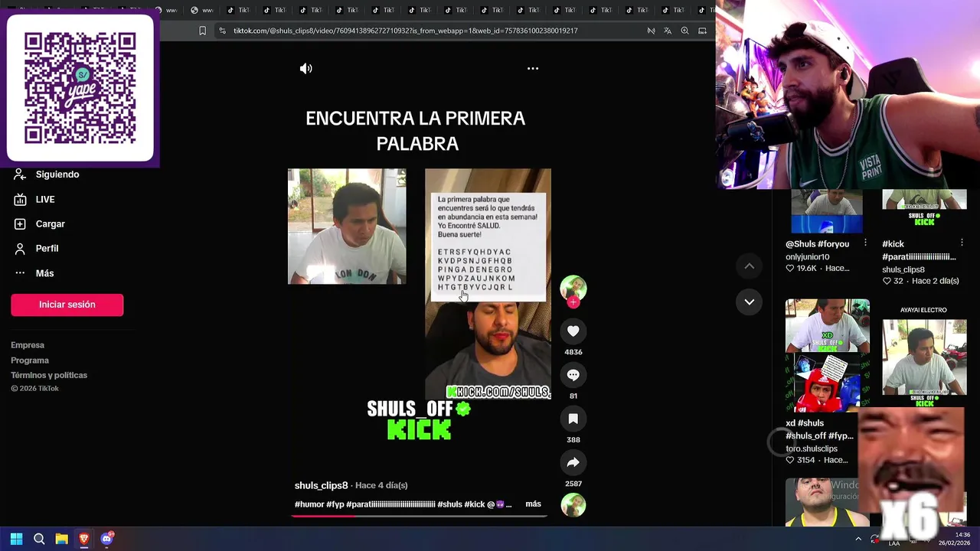Open Empresa footer link

point(28,345)
